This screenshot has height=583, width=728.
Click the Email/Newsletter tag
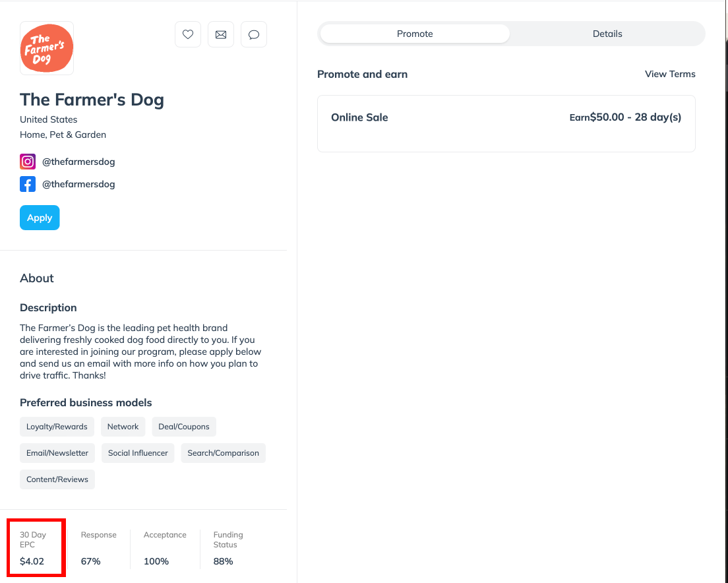pos(57,453)
